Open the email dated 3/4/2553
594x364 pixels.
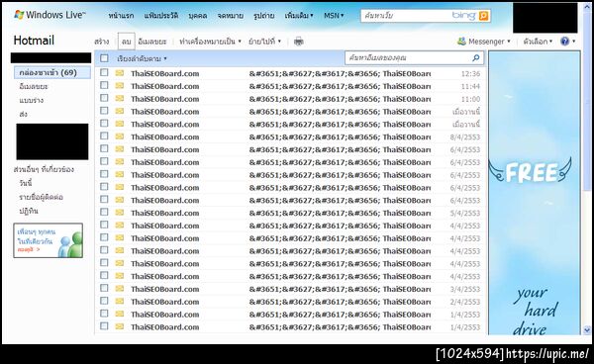pyautogui.click(x=290, y=289)
